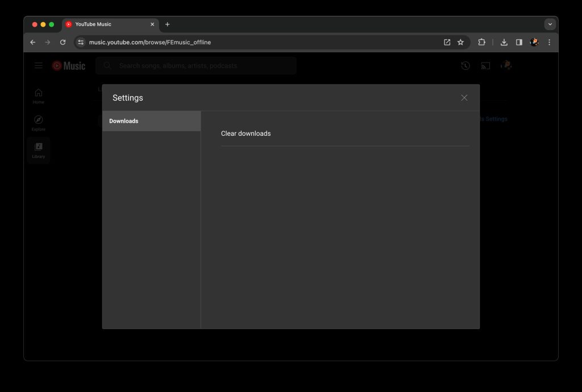Click the YouTube Music logo

click(x=69, y=66)
